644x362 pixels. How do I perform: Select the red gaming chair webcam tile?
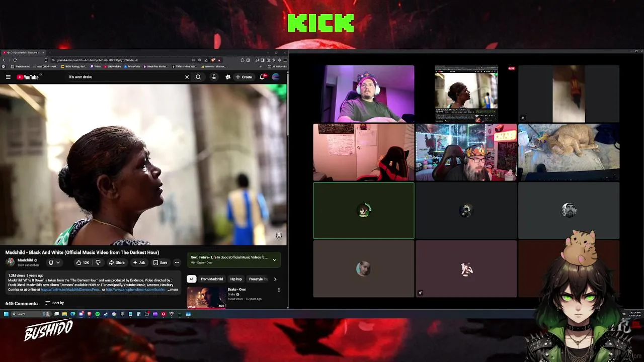[x=364, y=152]
